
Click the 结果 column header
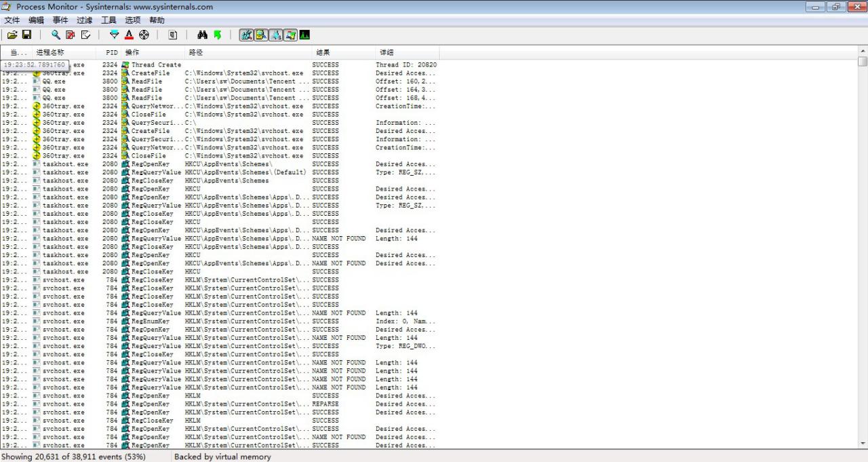[323, 52]
